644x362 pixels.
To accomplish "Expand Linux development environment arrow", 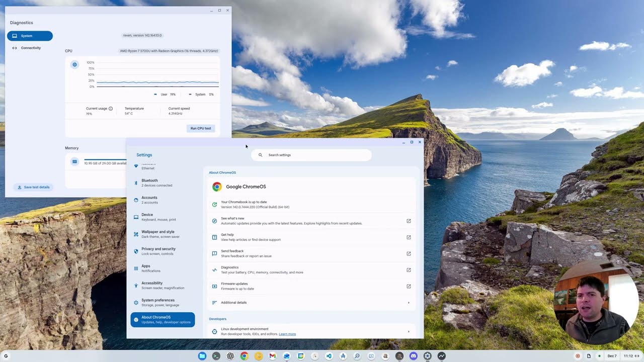I will click(409, 331).
